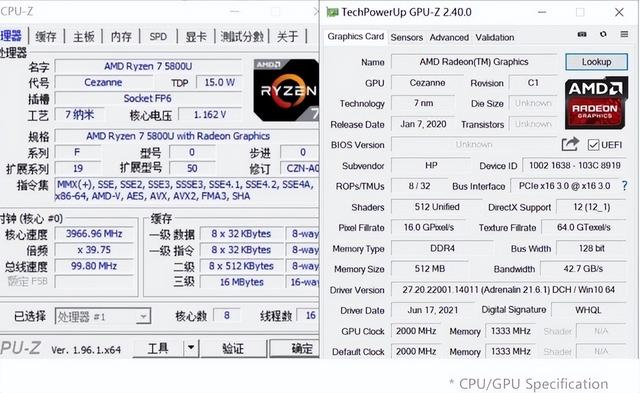Viewport: 640px width, 393px height.
Task: Switch to the Graphics Card tab
Action: pos(356,37)
